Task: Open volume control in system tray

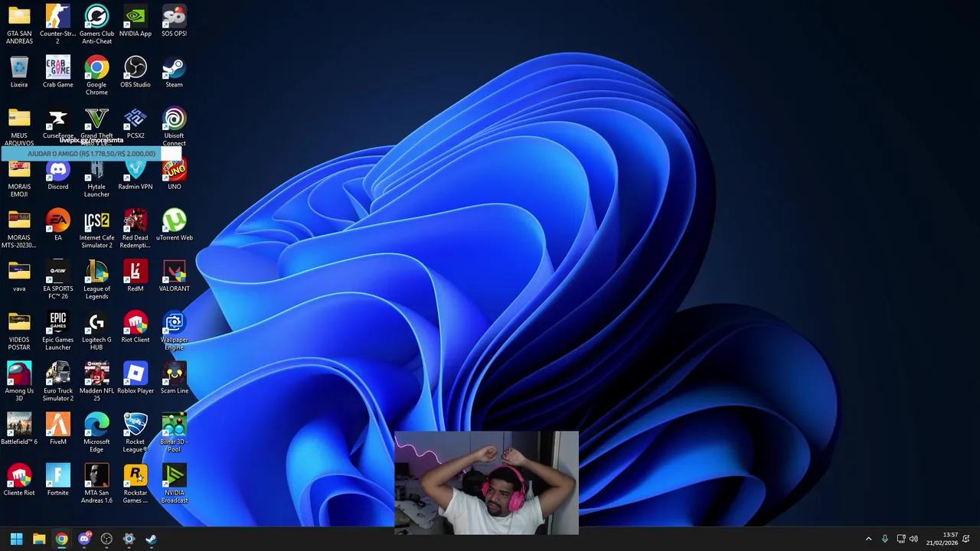Action: (913, 540)
